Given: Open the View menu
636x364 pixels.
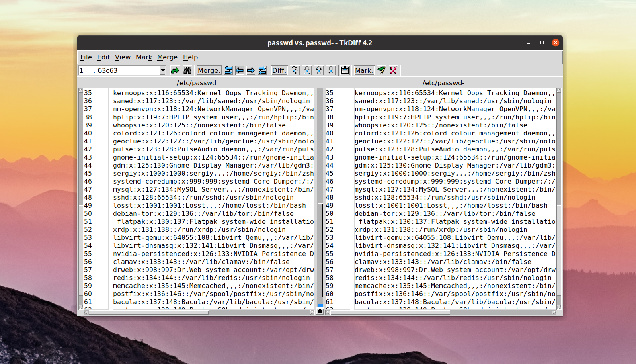Looking at the screenshot, I should [x=123, y=57].
